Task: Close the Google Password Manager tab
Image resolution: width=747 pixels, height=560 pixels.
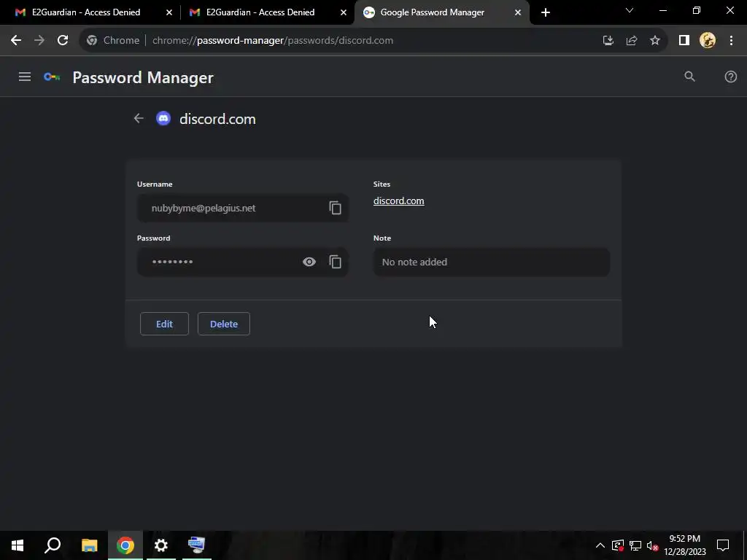Action: (x=518, y=12)
